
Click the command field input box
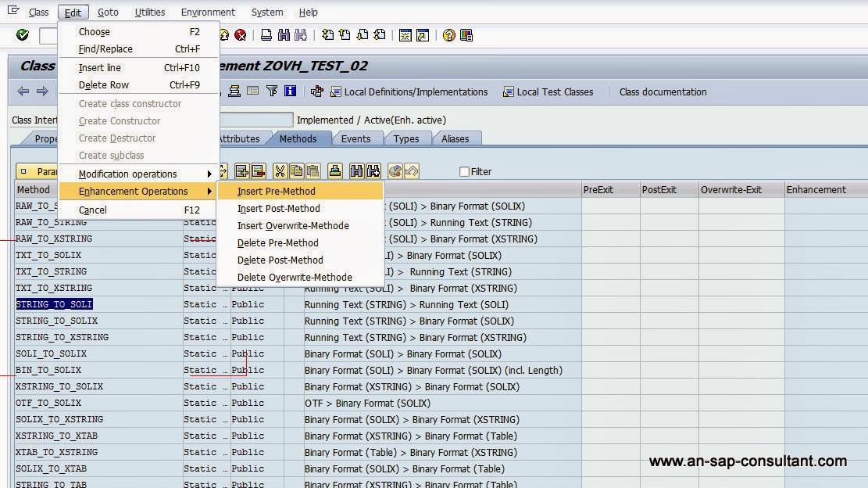[x=48, y=35]
